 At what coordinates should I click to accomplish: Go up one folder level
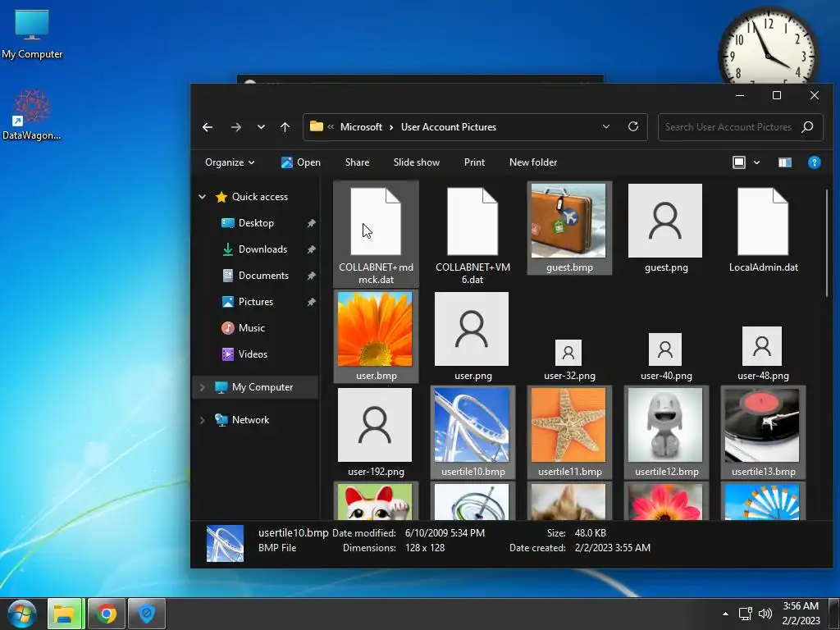(285, 127)
